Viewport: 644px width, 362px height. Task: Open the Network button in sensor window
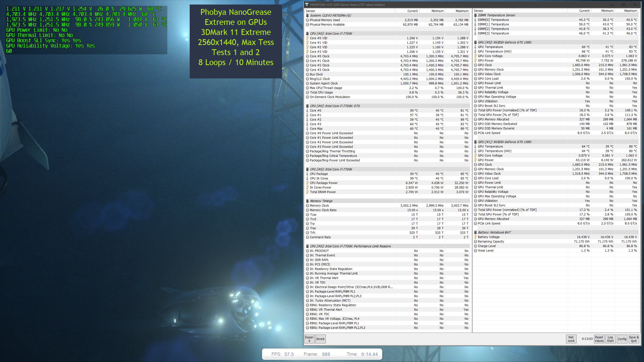571,339
